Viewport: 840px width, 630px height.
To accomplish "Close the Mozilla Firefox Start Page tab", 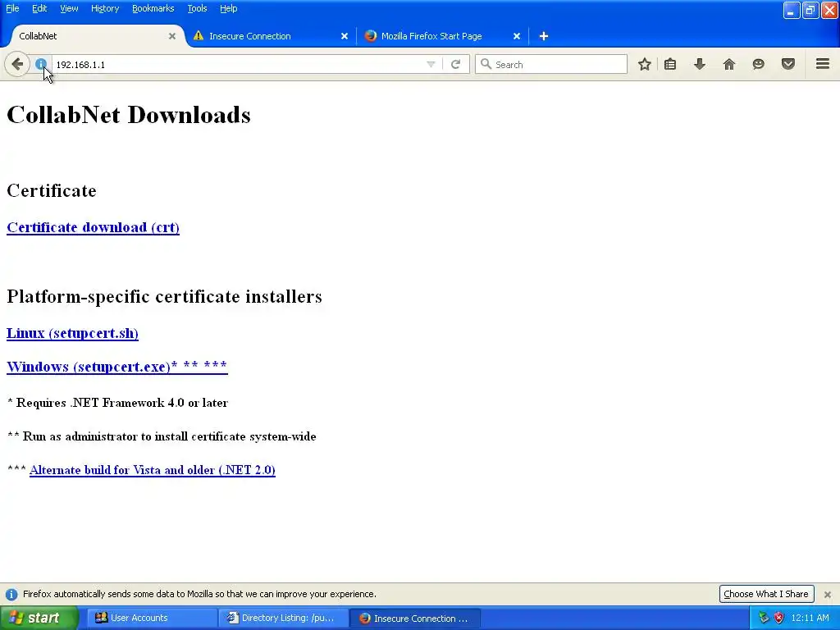I will click(x=517, y=36).
